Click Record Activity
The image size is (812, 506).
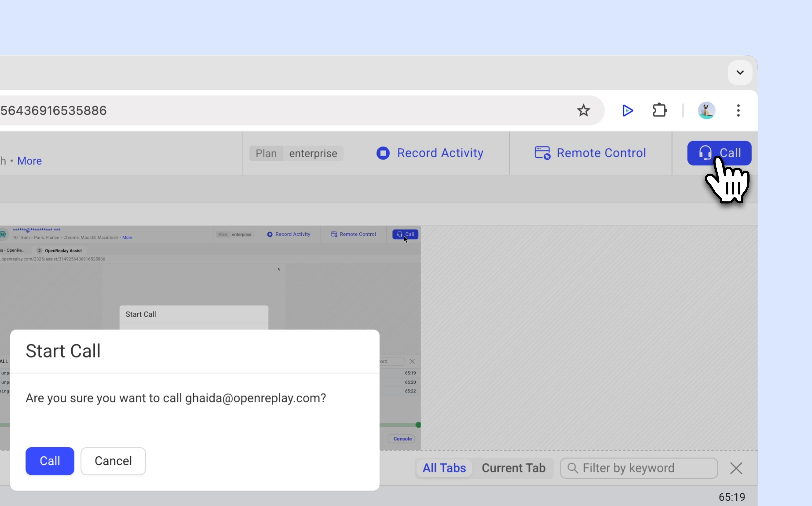[x=430, y=153]
